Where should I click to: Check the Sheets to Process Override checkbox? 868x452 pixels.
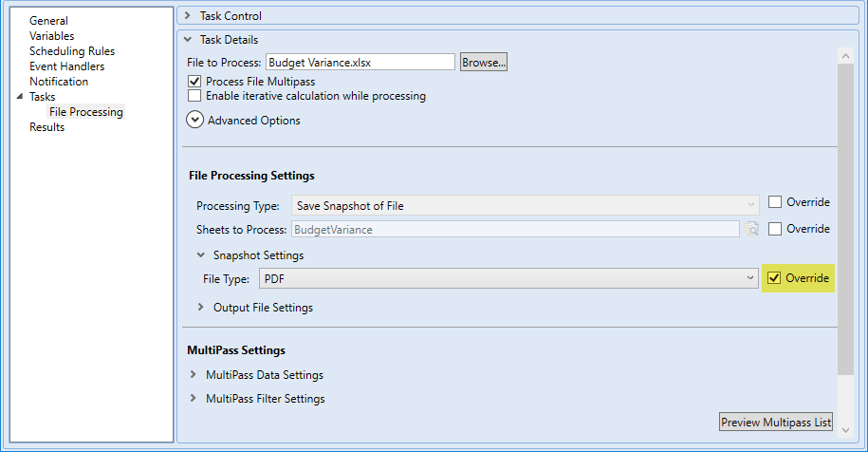(774, 229)
